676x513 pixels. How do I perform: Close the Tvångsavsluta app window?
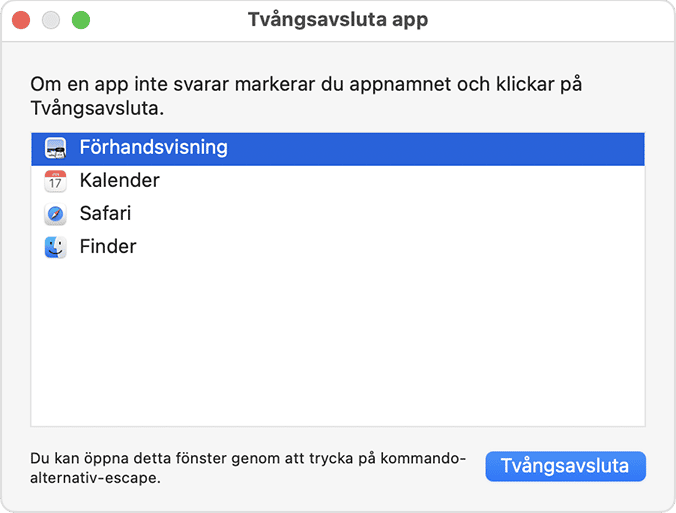[x=21, y=20]
